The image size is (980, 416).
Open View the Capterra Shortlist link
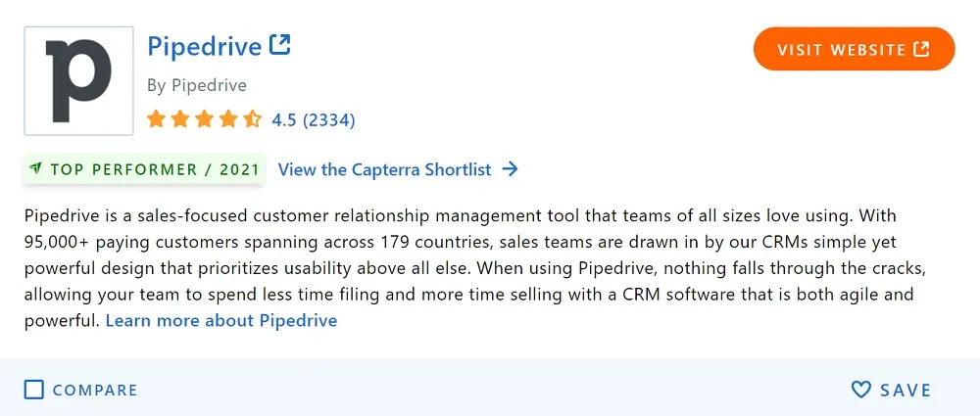pyautogui.click(x=384, y=169)
